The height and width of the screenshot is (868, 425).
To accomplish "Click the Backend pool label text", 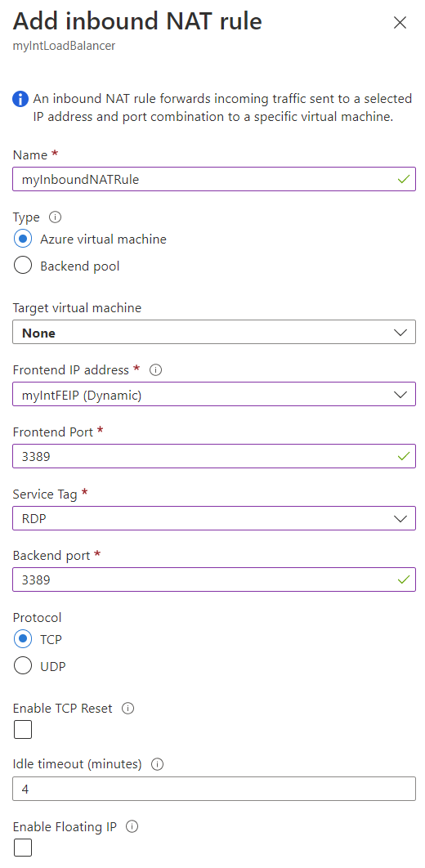I will point(80,266).
